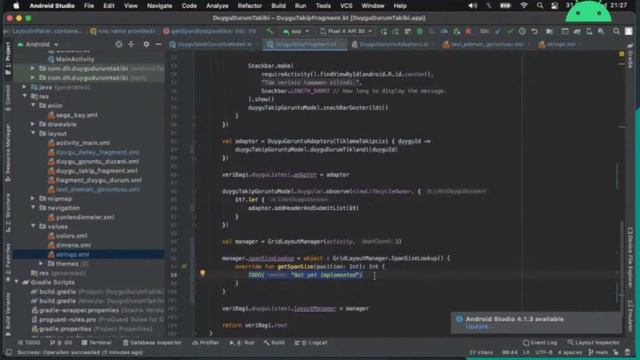Open the Analyze menu
Image resolution: width=640 pixels, height=360 pixels.
pos(217,6)
